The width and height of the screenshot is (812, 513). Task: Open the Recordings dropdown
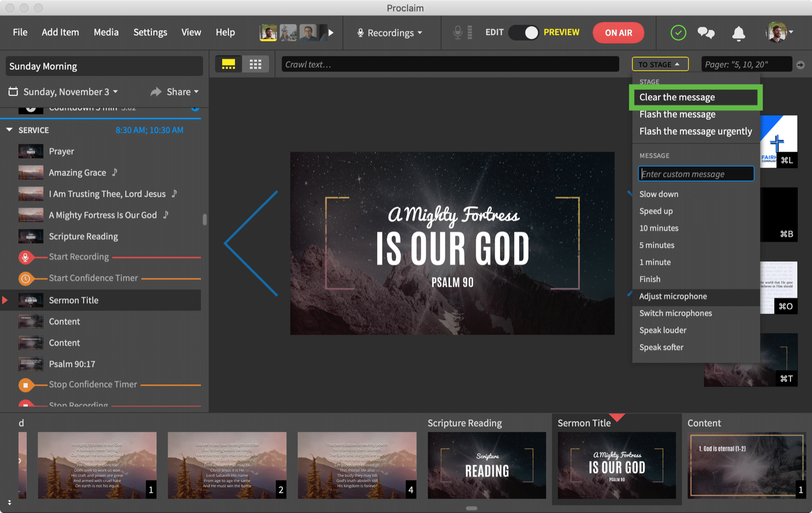[x=390, y=32]
